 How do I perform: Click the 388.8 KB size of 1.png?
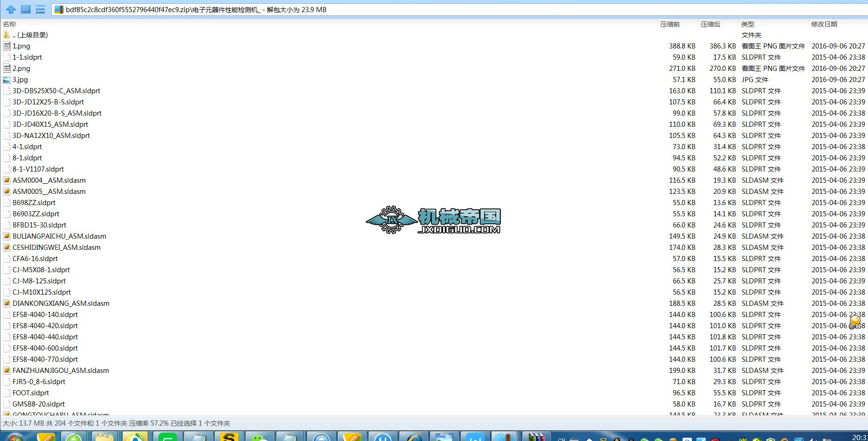(x=682, y=46)
